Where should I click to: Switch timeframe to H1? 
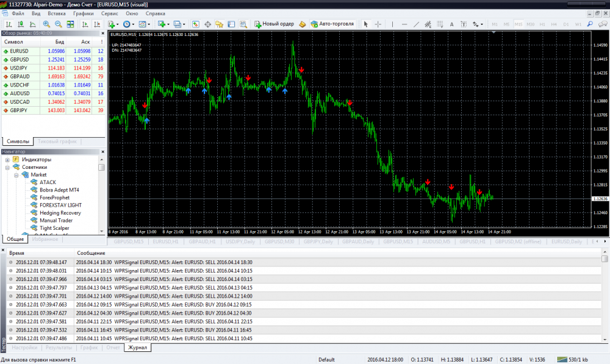point(542,24)
